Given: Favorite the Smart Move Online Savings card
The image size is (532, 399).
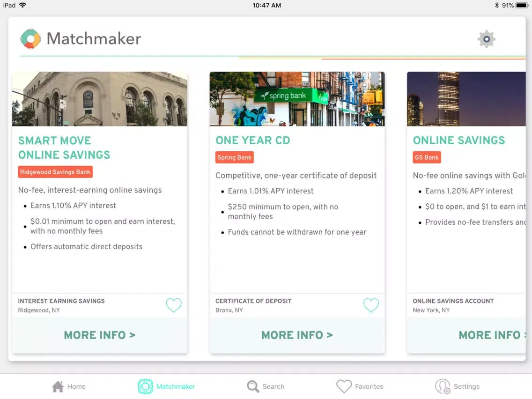Looking at the screenshot, I should click(x=174, y=305).
